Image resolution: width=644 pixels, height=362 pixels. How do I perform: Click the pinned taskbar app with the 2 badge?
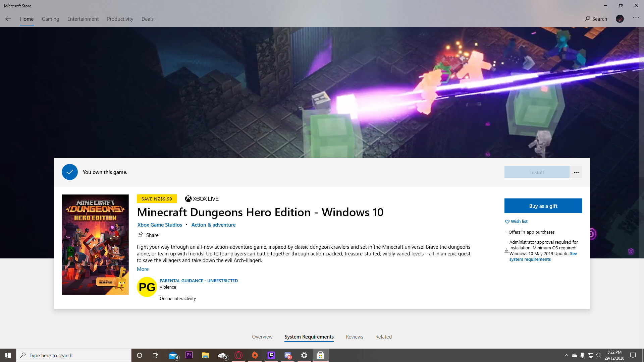pos(223,355)
